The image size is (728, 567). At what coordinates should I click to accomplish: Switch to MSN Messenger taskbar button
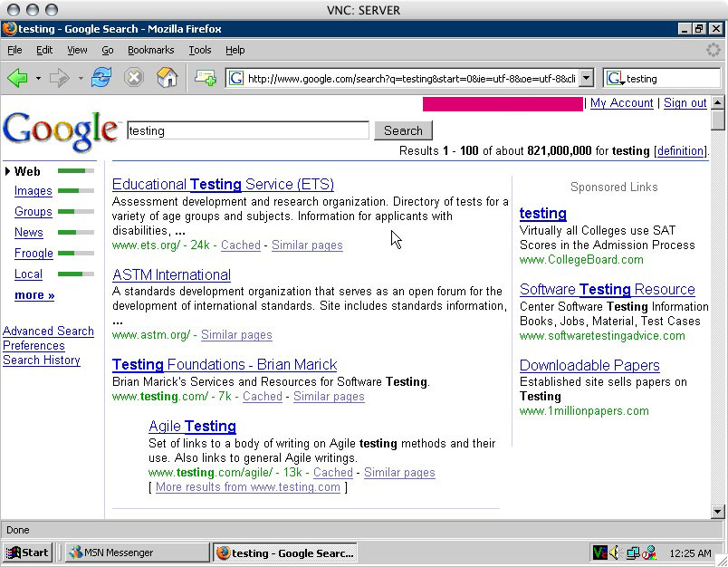(x=138, y=553)
